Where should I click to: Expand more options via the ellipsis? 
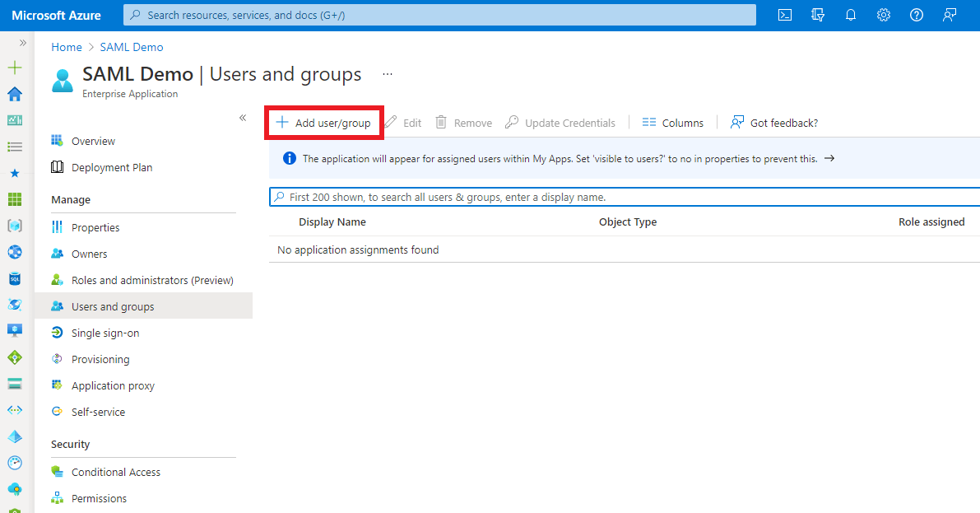point(387,73)
